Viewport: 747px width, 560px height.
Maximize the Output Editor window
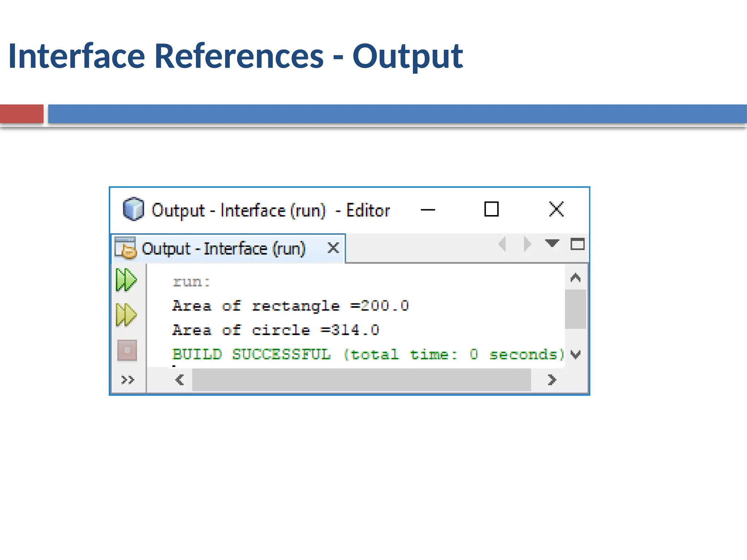[x=491, y=209]
